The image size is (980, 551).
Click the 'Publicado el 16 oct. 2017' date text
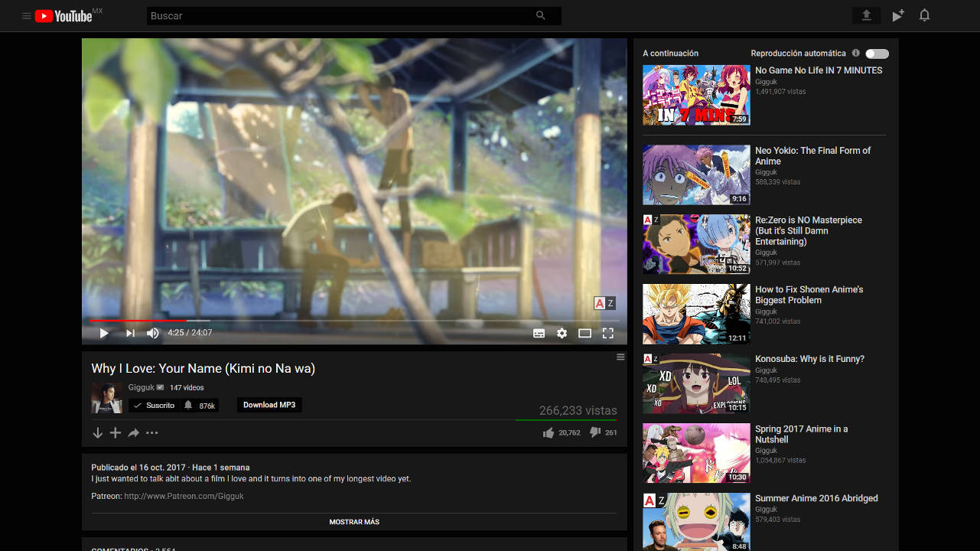click(x=138, y=468)
